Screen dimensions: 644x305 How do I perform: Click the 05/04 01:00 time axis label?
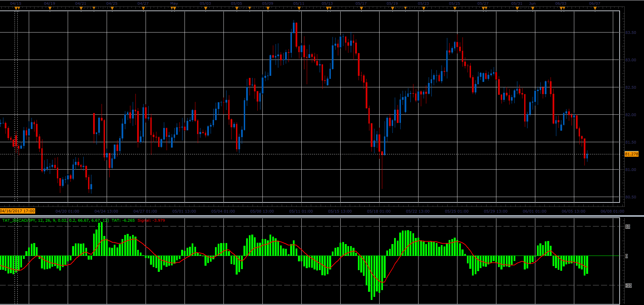click(x=223, y=211)
